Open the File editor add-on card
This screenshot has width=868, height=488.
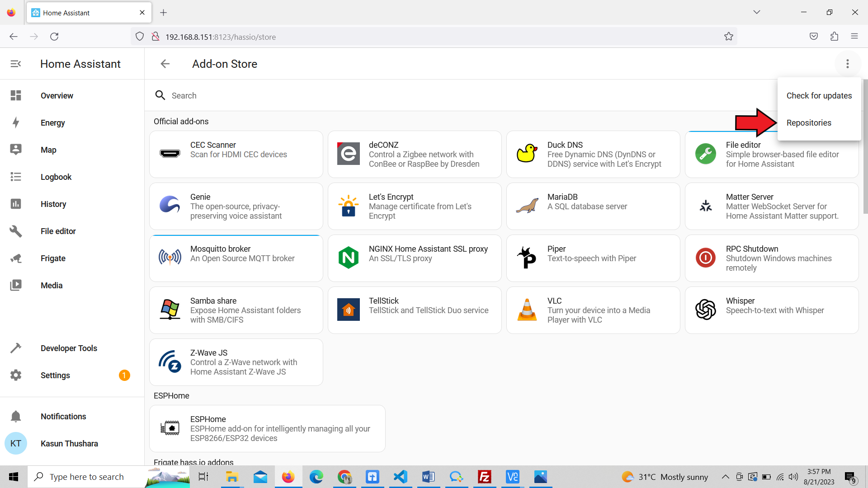coord(772,154)
